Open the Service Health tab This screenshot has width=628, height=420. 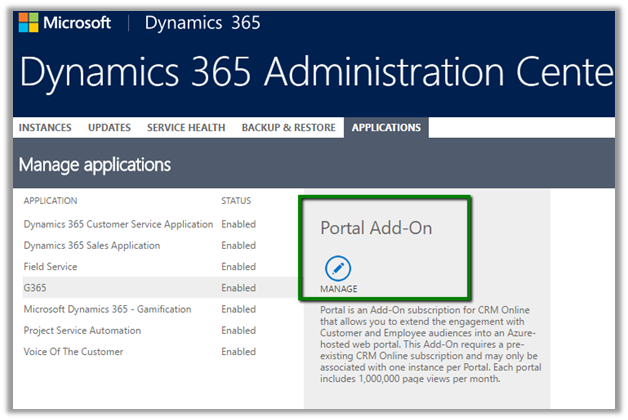pyautogui.click(x=186, y=128)
